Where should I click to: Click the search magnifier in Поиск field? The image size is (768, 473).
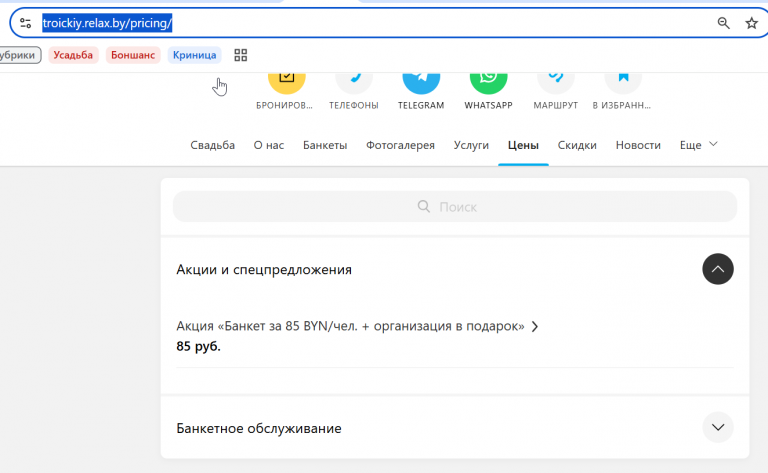pyautogui.click(x=424, y=206)
